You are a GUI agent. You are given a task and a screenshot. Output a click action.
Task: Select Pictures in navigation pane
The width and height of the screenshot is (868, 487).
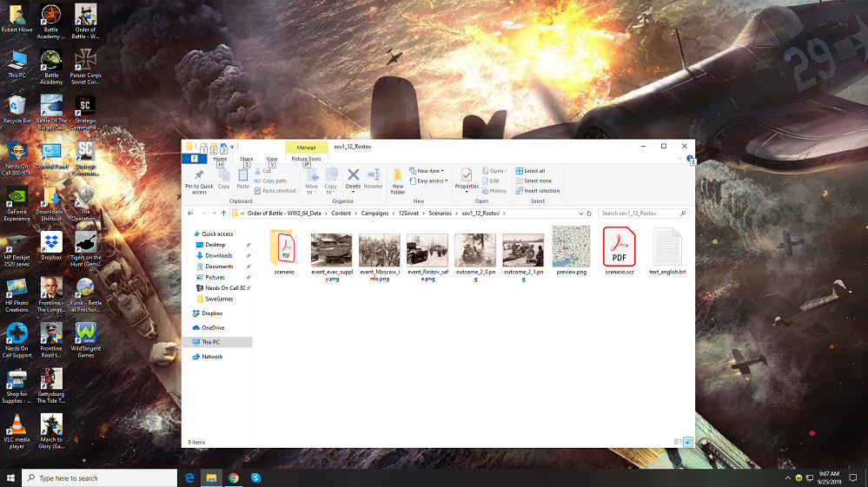[x=215, y=278]
